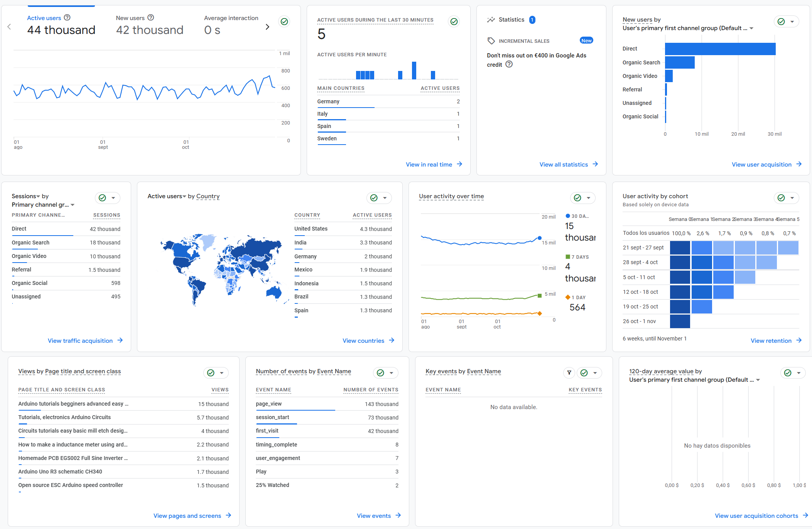Open filter icon in Key events card
This screenshot has width=812, height=529.
(569, 373)
